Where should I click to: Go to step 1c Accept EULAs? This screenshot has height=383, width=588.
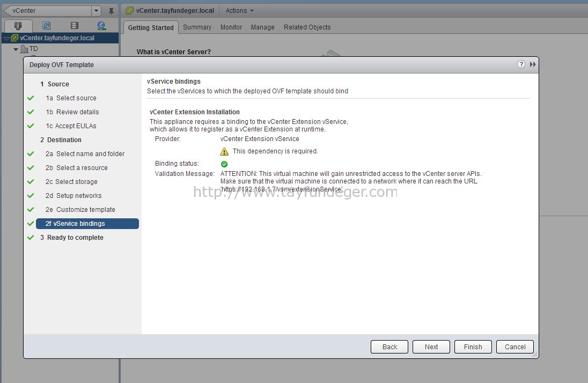point(71,126)
